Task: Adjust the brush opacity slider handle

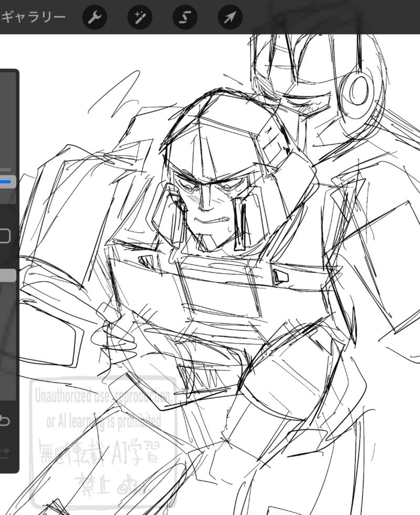Action: click(7, 275)
